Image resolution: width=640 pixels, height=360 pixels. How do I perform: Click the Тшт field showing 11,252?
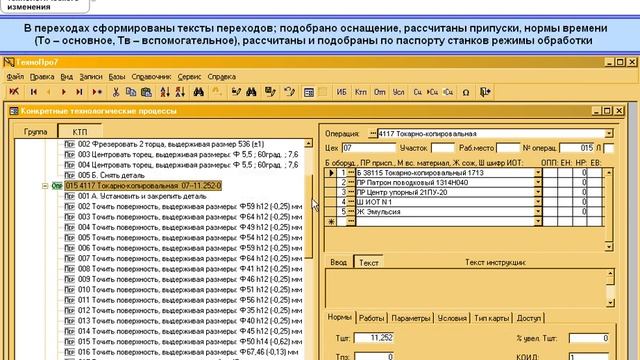click(374, 338)
